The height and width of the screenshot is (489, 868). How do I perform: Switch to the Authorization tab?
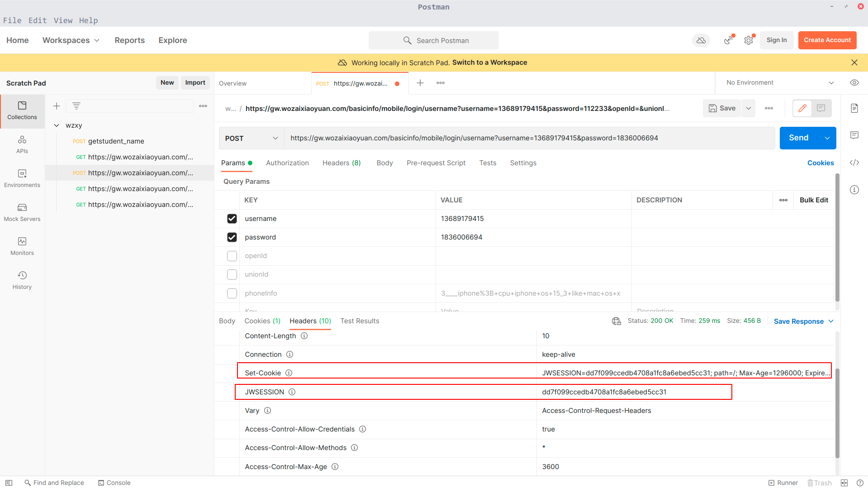[287, 163]
